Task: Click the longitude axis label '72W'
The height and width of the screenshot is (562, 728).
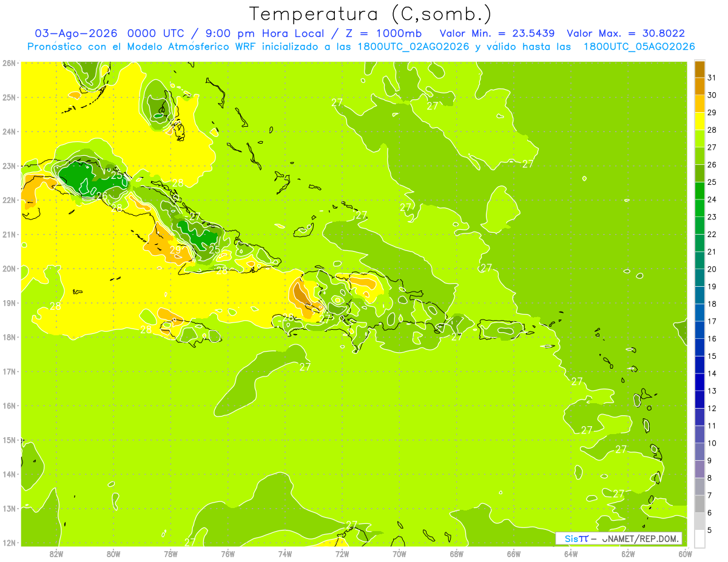Action: [x=342, y=554]
